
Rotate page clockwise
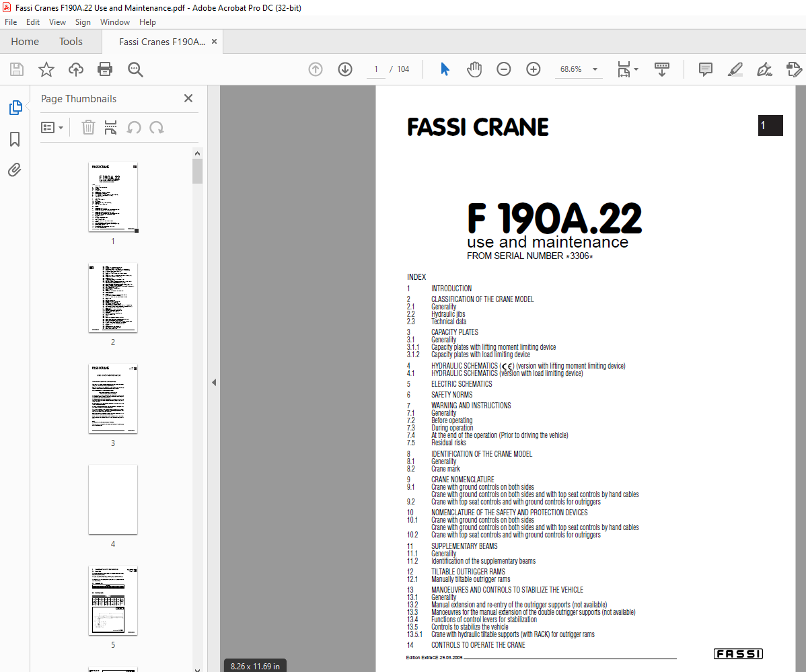click(x=157, y=127)
